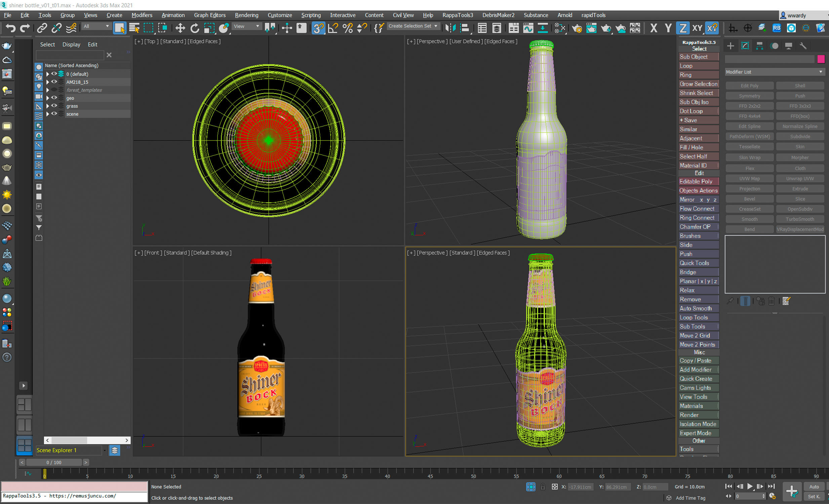Open the Create panel plus tab
This screenshot has height=504, width=829.
pyautogui.click(x=731, y=46)
